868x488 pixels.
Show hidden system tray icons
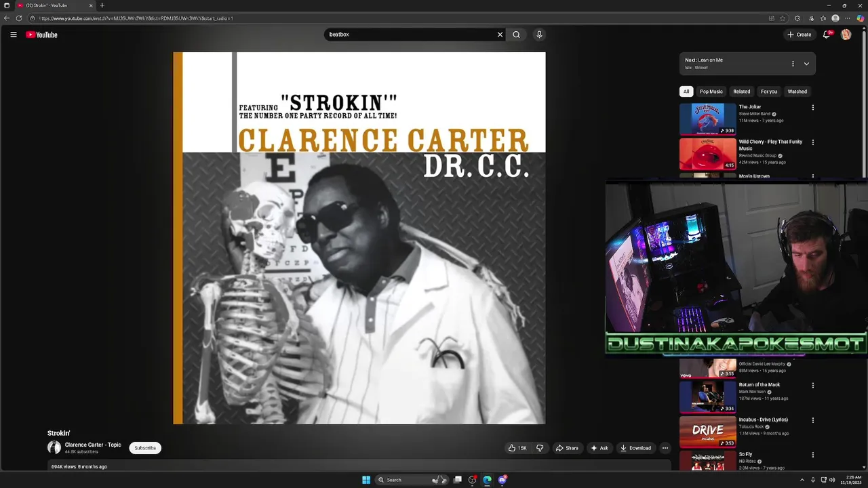(x=802, y=480)
